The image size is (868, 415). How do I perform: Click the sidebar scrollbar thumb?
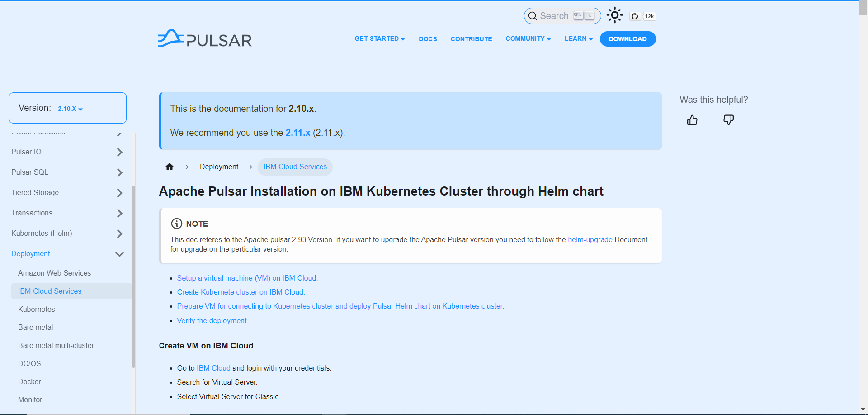coord(133,276)
